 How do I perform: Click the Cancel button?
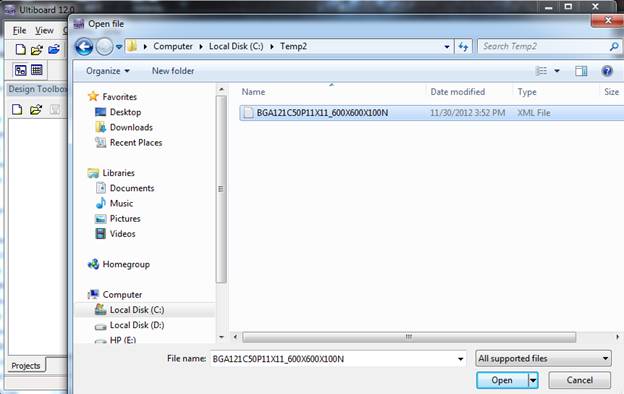579,380
